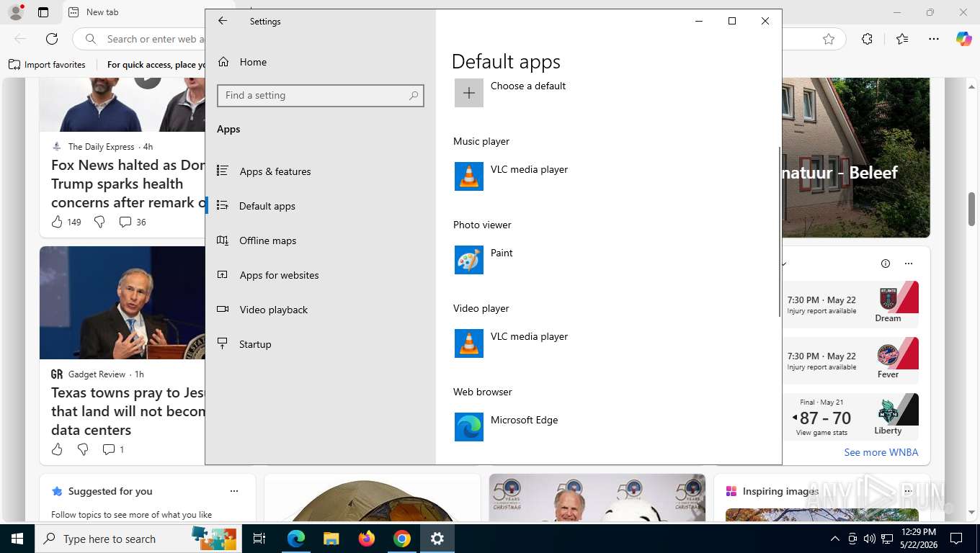Image resolution: width=980 pixels, height=553 pixels.
Task: Open Video playback settings
Action: [274, 310]
